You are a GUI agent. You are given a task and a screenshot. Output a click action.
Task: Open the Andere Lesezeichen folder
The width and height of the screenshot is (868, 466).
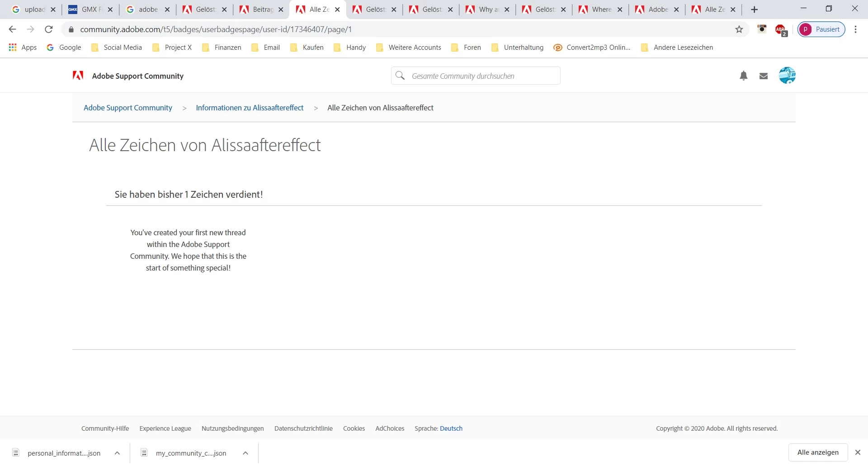tap(677, 48)
